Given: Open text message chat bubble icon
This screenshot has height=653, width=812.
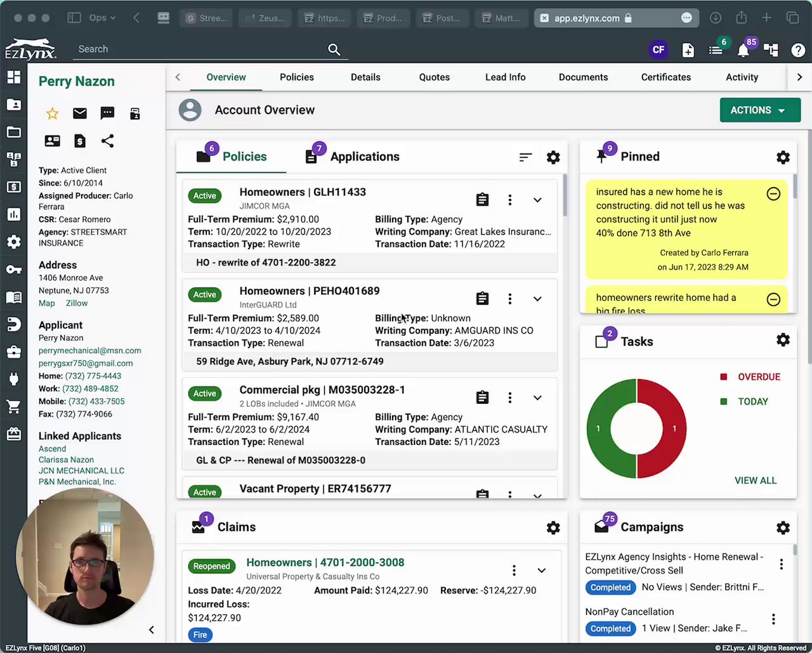Looking at the screenshot, I should 107,113.
